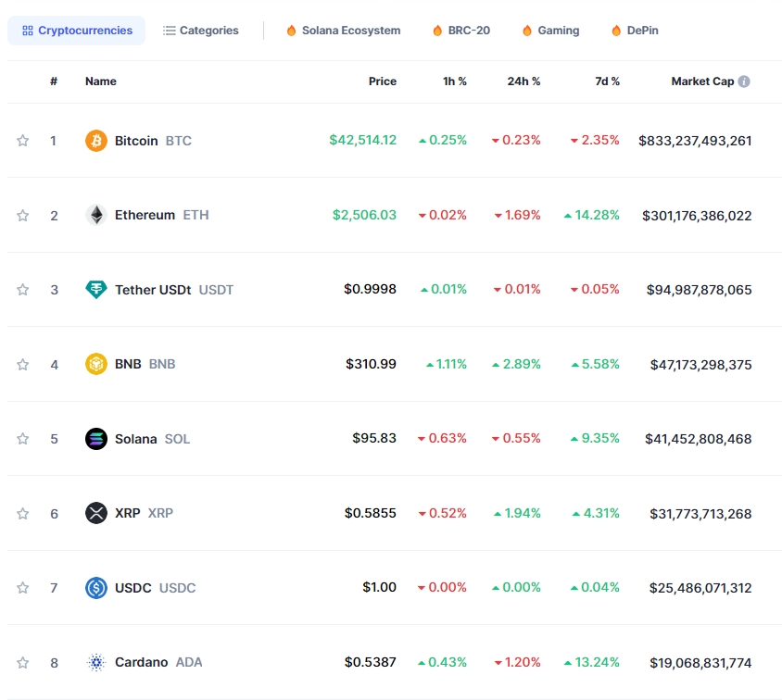Image resolution: width=782 pixels, height=700 pixels.
Task: Open the Cardano ADA coin page
Action: click(142, 662)
